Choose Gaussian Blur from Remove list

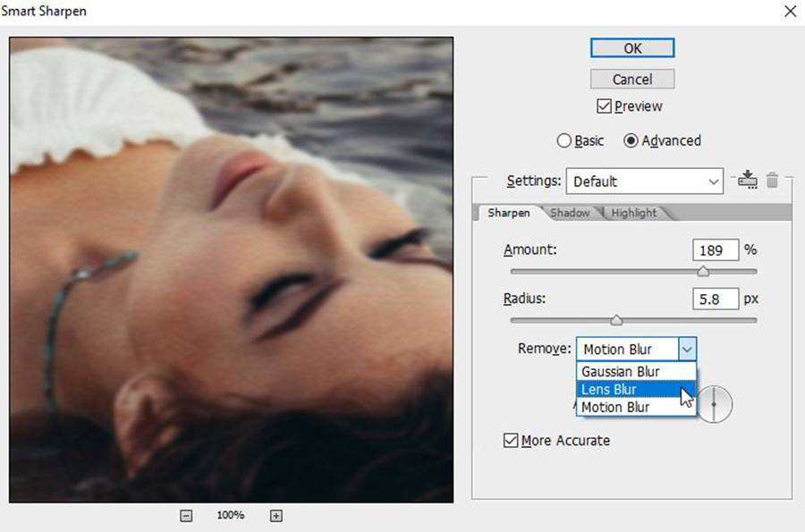[636, 371]
